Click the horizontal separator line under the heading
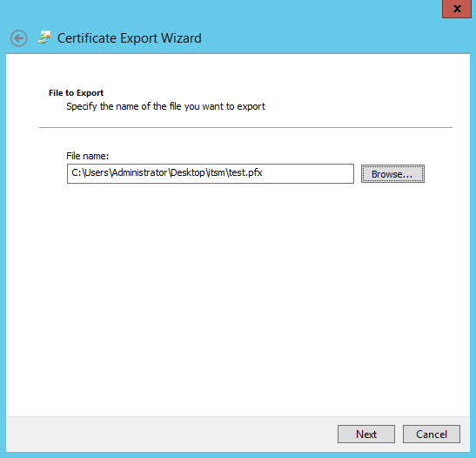476x458 pixels. click(245, 127)
